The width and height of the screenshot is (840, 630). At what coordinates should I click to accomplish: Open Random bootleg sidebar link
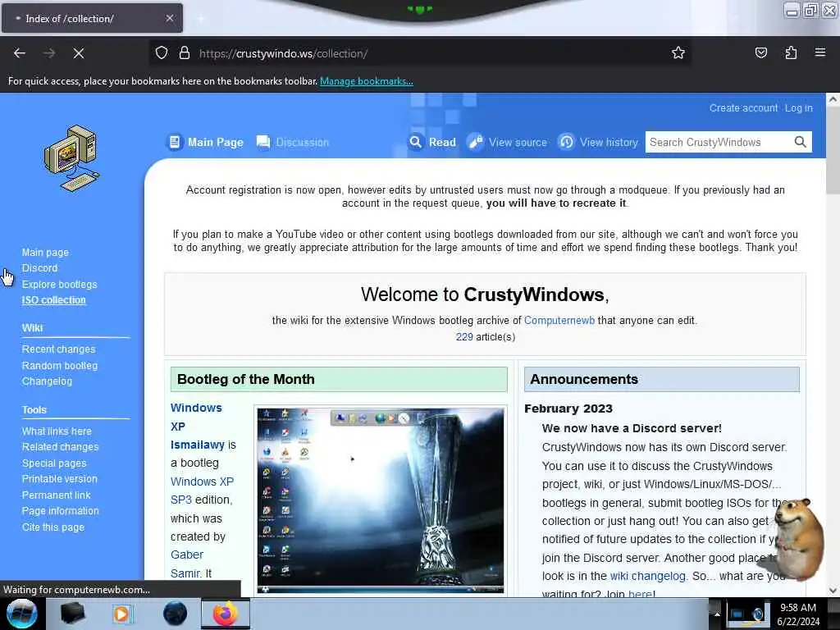pos(59,365)
